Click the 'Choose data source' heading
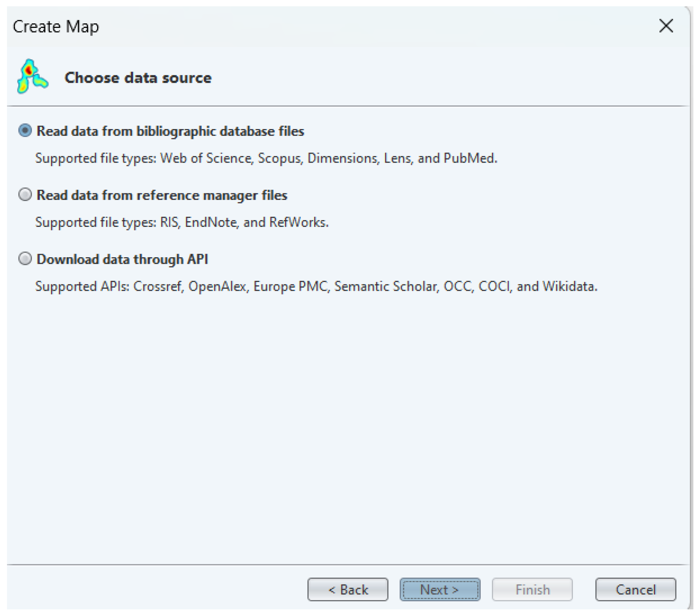700x616 pixels. click(138, 77)
